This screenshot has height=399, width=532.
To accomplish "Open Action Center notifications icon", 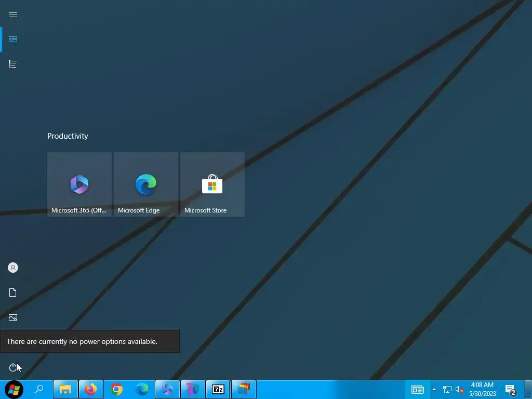I will [x=511, y=390].
